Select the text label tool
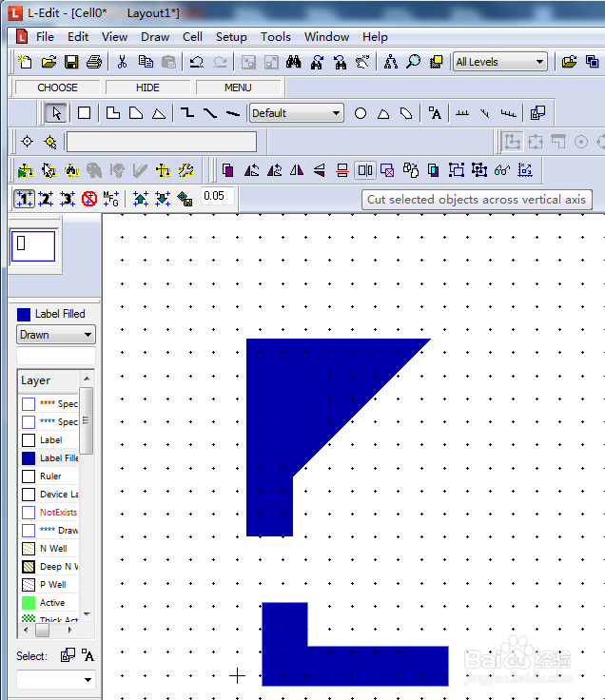Viewport: 605px width, 700px height. 435,113
